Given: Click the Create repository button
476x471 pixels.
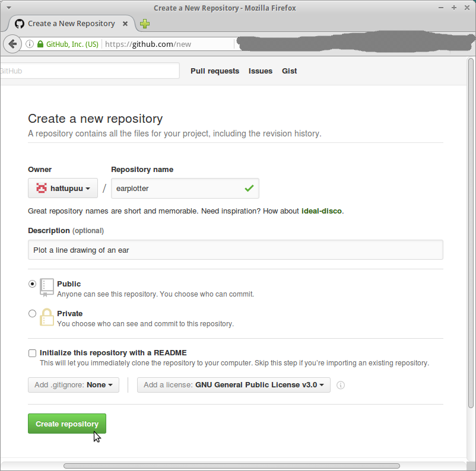Looking at the screenshot, I should tap(67, 424).
